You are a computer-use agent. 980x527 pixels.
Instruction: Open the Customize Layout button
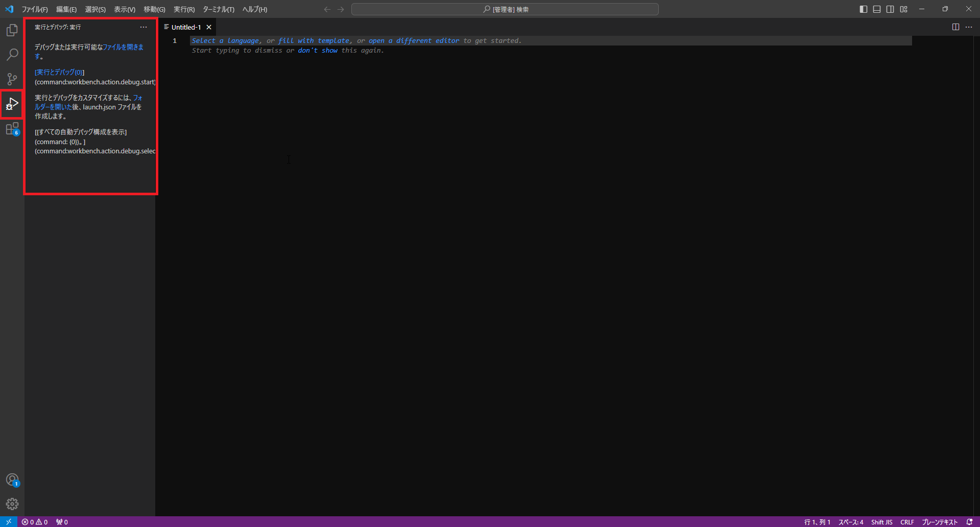904,9
